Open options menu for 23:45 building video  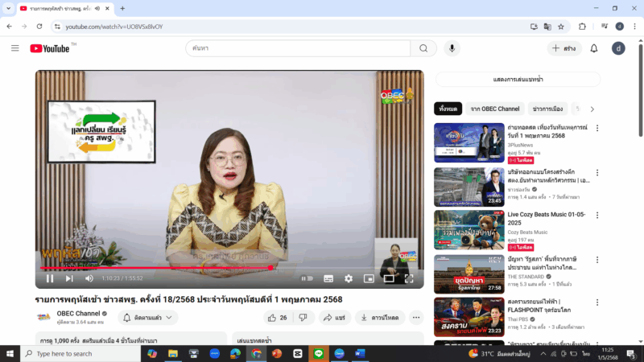click(x=597, y=173)
